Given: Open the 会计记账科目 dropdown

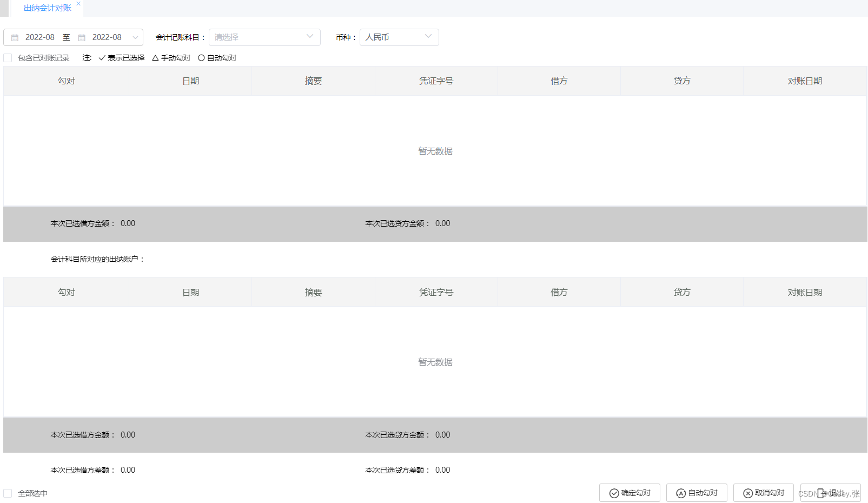Looking at the screenshot, I should tap(264, 37).
